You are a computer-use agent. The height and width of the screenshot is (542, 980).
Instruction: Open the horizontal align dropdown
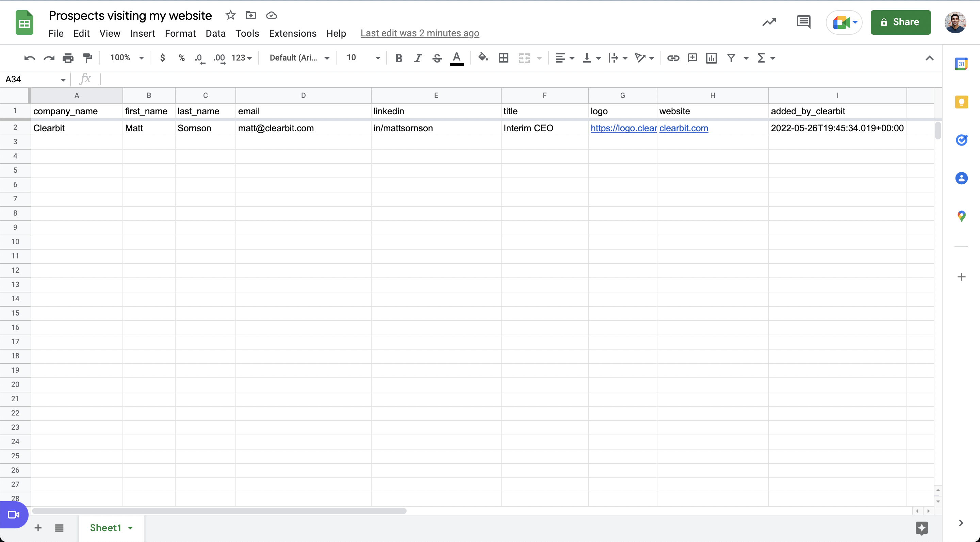pos(564,58)
